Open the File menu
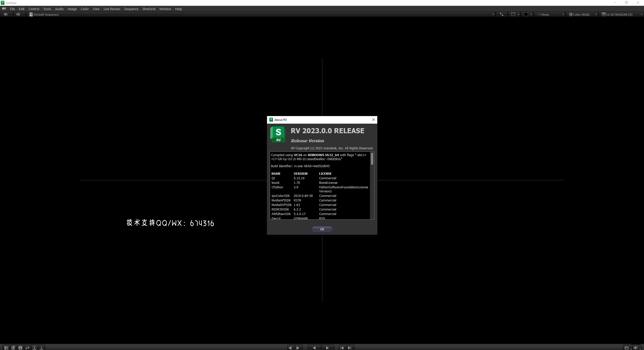 click(x=12, y=9)
